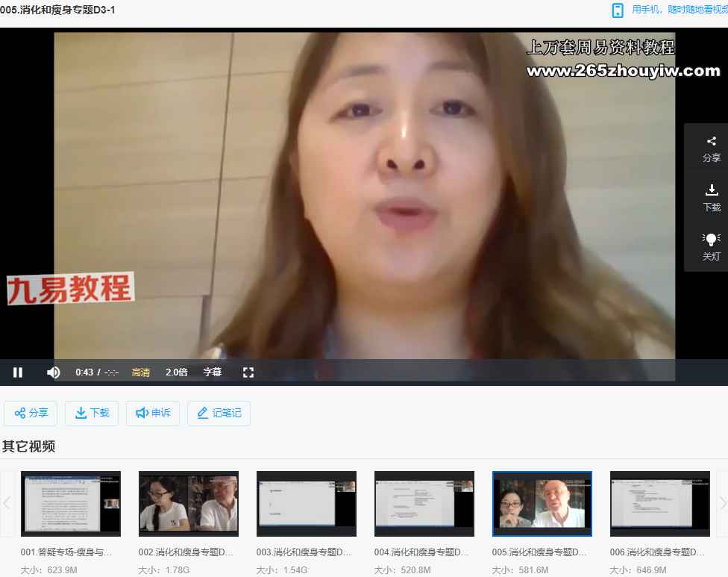Click the 下载 button below video

coord(92,413)
